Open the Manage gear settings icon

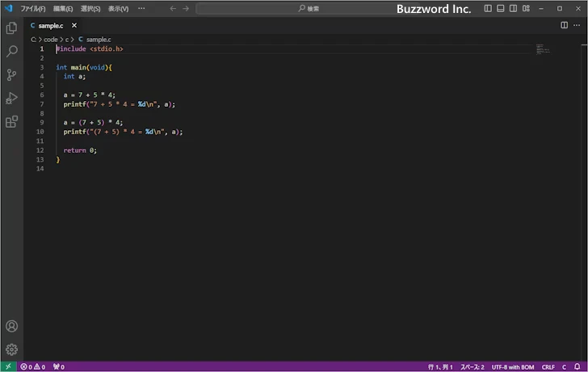point(11,349)
